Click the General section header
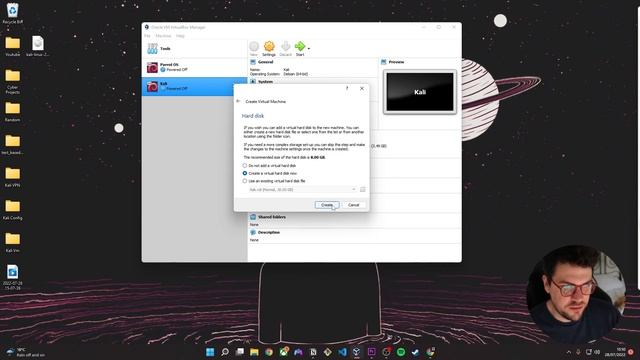 pos(265,62)
